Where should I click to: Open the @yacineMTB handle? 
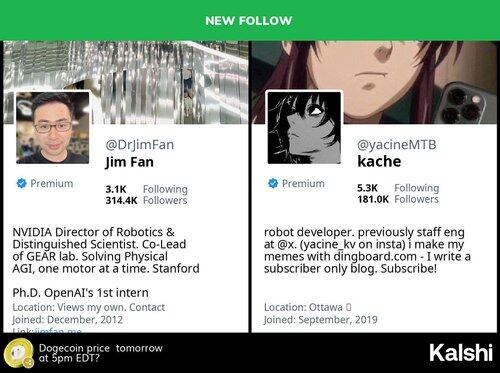(396, 145)
